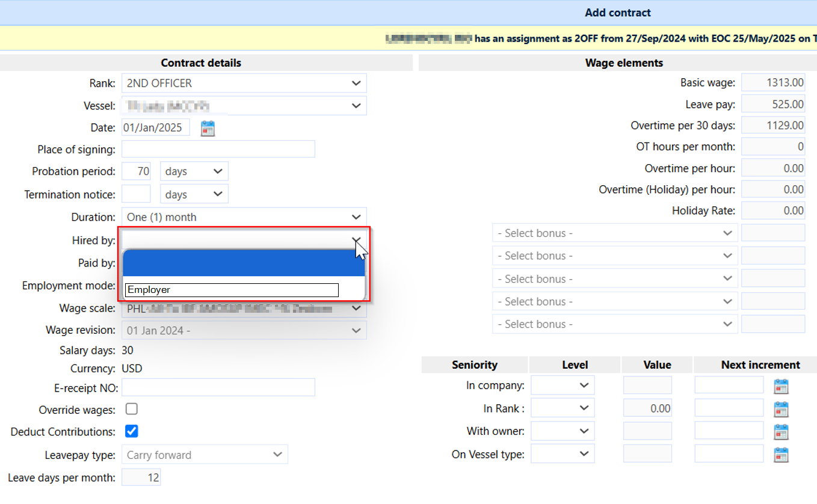817x504 pixels.
Task: Enable the Override wages checkbox
Action: [x=131, y=409]
